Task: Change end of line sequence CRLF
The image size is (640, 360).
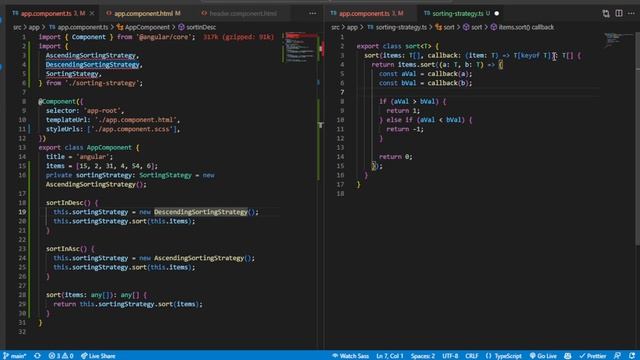Action: [472, 356]
